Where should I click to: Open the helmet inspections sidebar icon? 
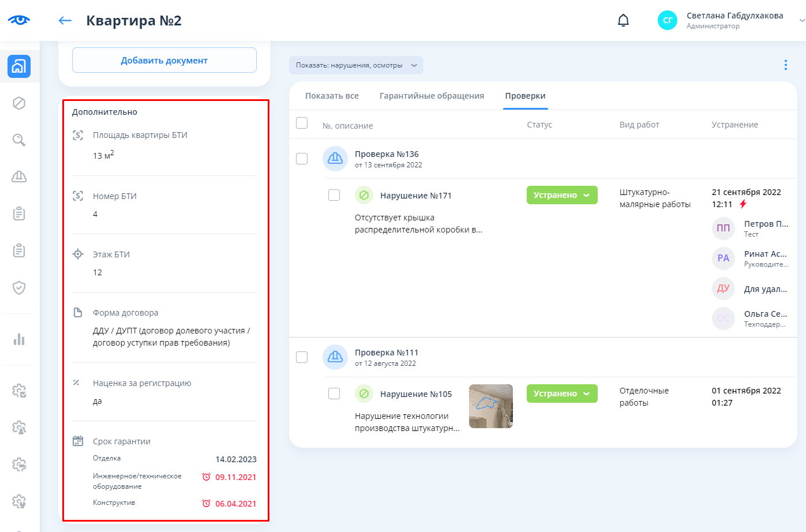[x=19, y=177]
